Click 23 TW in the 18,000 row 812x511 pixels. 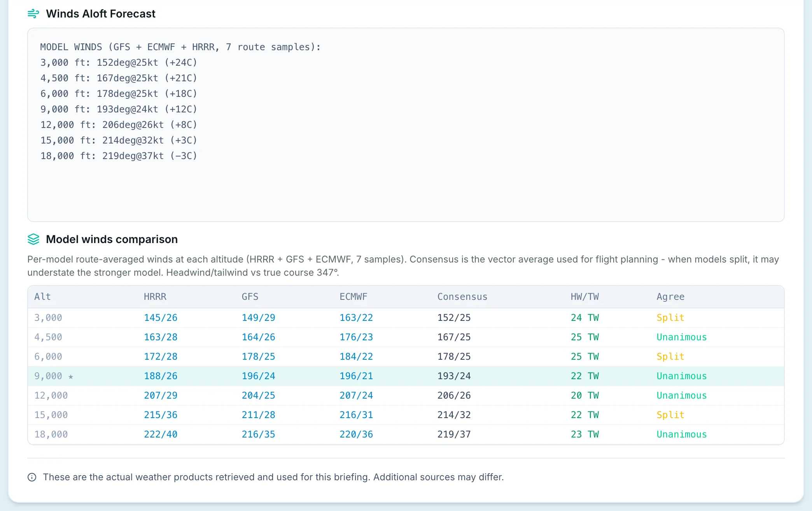(x=584, y=434)
